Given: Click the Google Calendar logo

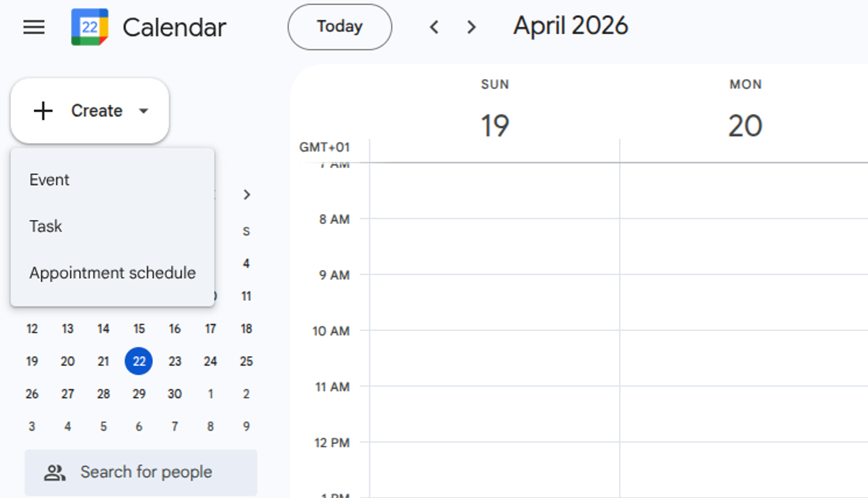Looking at the screenshot, I should [x=90, y=27].
